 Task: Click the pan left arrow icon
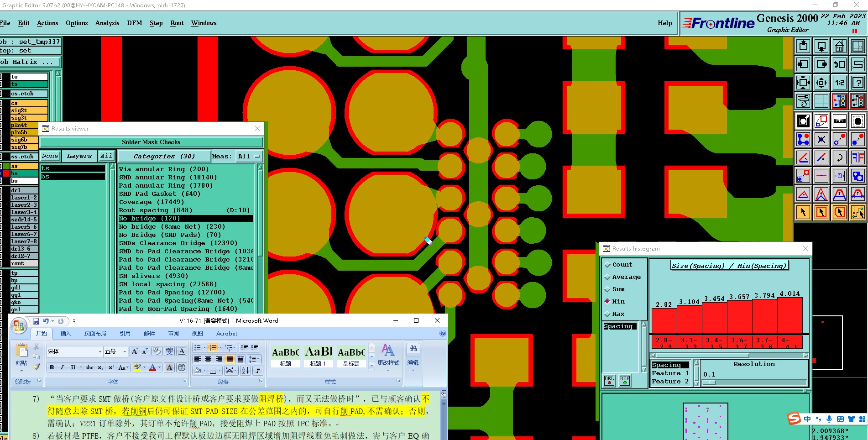click(803, 64)
